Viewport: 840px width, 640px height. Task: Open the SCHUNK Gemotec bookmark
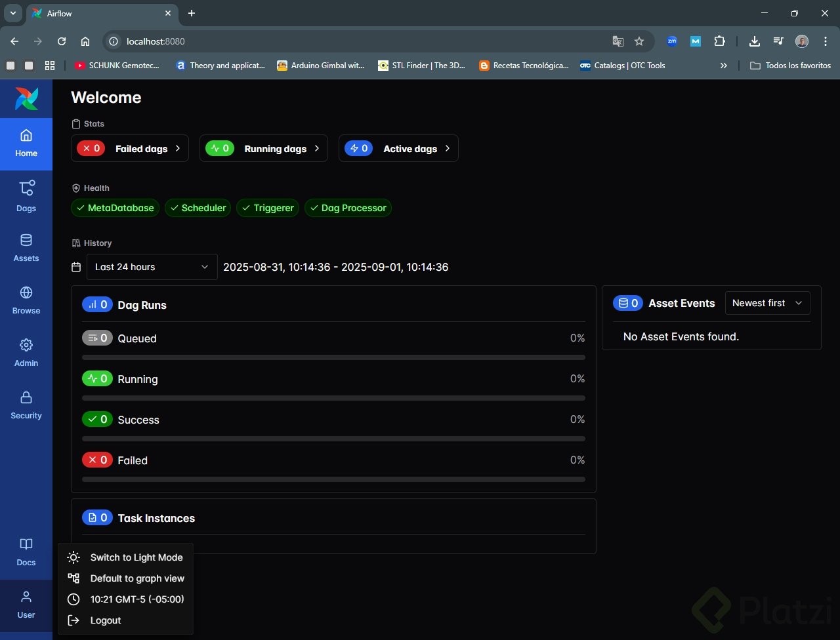point(117,66)
